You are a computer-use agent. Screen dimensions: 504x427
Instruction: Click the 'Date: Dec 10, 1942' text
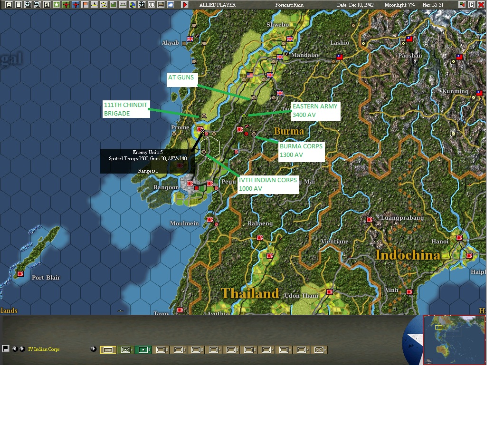tap(355, 5)
